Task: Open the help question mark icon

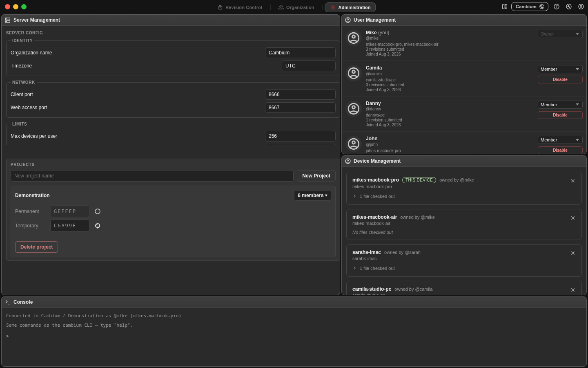Action: coord(557,7)
